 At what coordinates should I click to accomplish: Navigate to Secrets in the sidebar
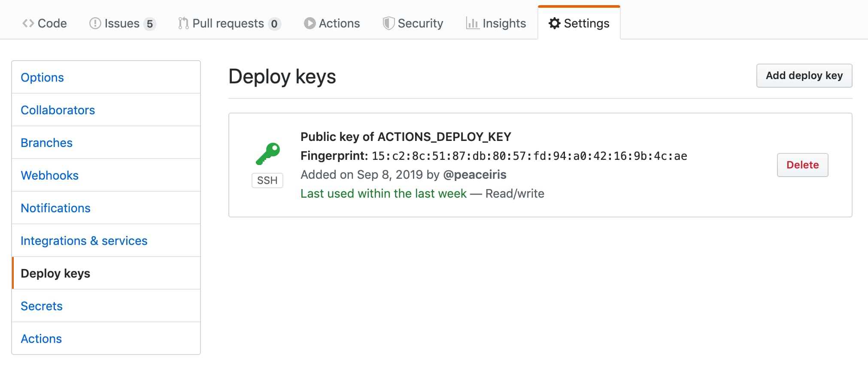42,306
